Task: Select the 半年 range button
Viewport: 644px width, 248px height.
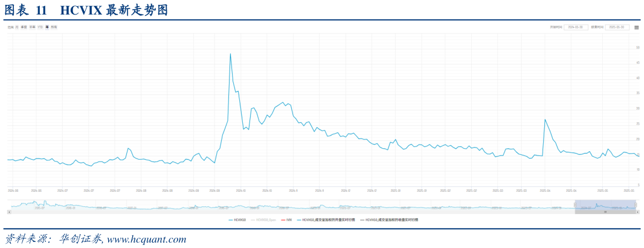Action: pos(32,27)
